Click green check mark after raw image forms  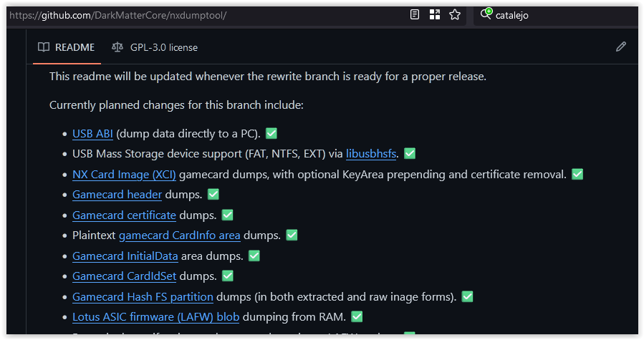click(x=467, y=296)
